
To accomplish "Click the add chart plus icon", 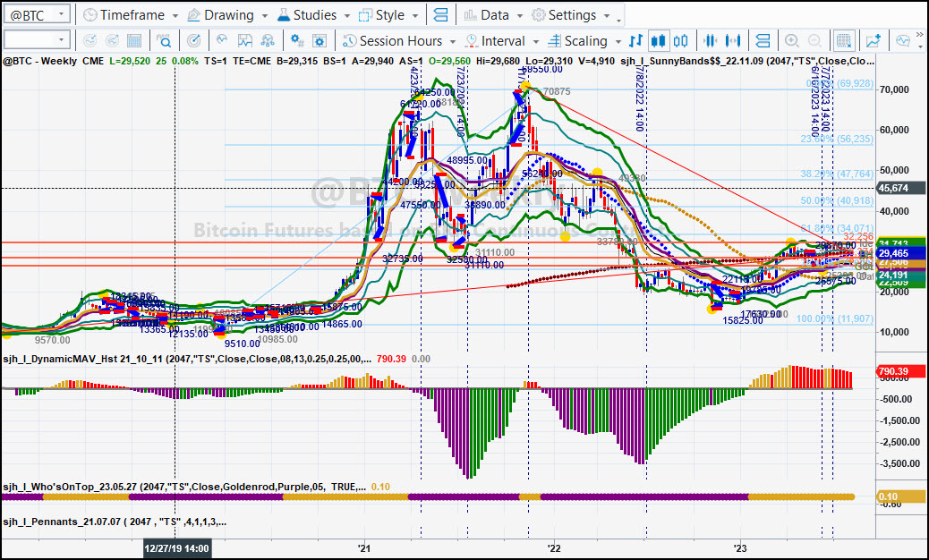I will click(x=874, y=41).
